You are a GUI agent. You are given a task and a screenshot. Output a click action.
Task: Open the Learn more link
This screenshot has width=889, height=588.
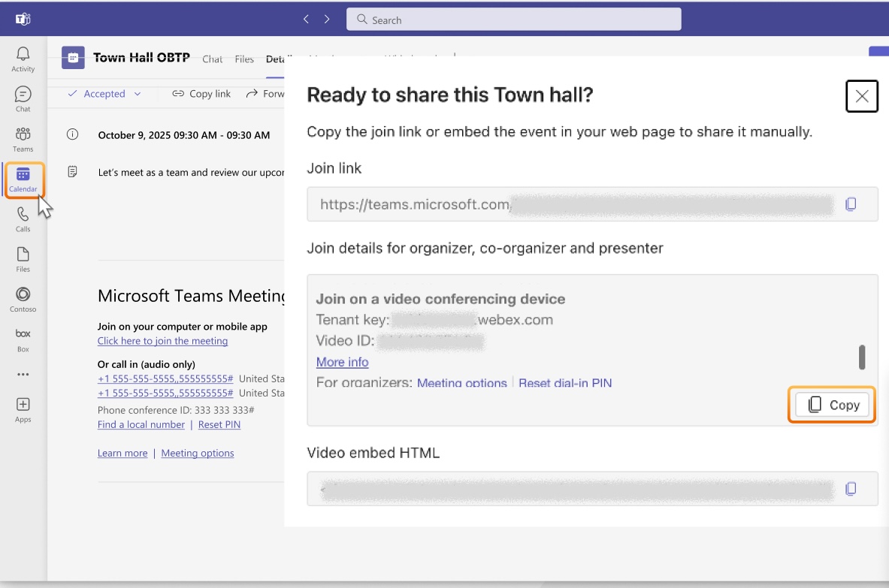[x=122, y=453]
